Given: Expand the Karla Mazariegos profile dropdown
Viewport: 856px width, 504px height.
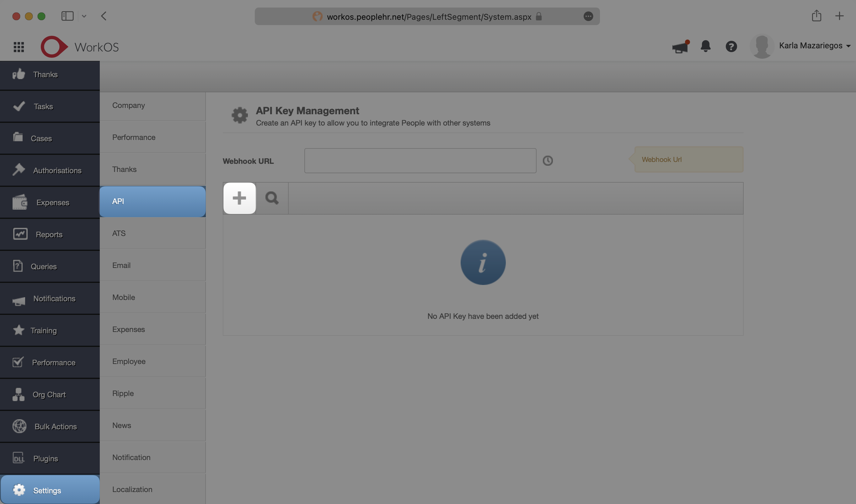Looking at the screenshot, I should (x=815, y=46).
